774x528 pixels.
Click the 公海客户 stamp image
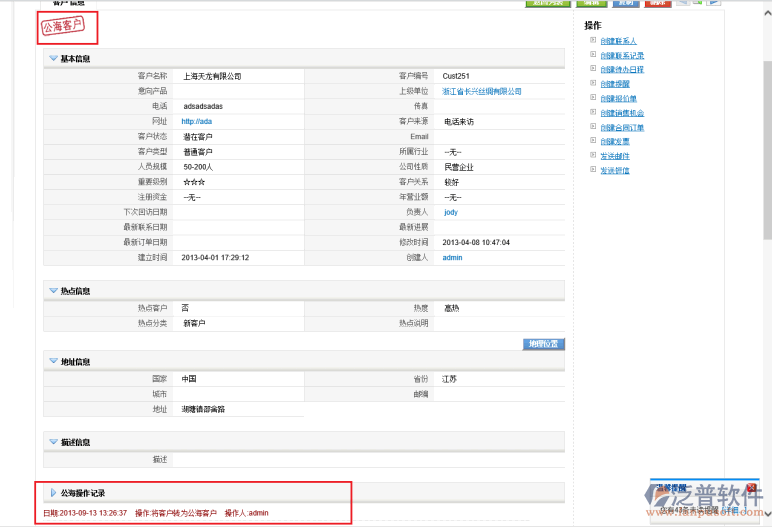63,25
